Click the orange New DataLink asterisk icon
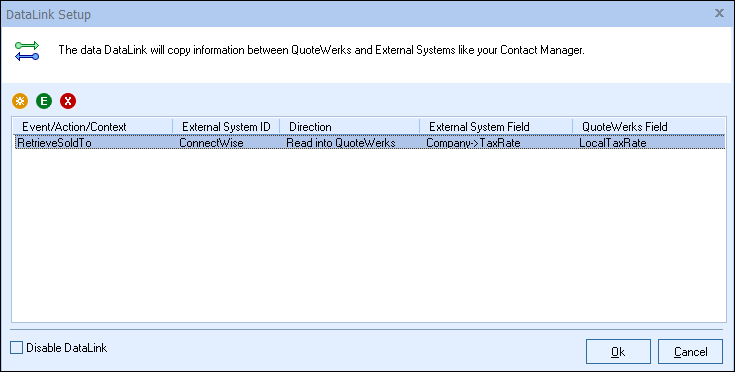Image resolution: width=735 pixels, height=372 pixels. (x=20, y=101)
